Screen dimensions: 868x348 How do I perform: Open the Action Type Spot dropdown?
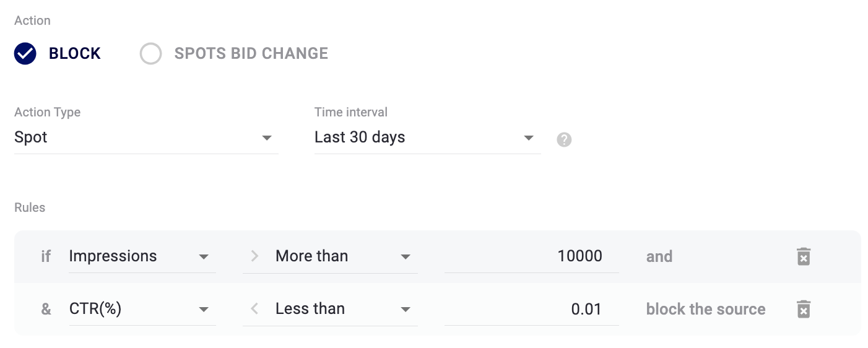146,137
